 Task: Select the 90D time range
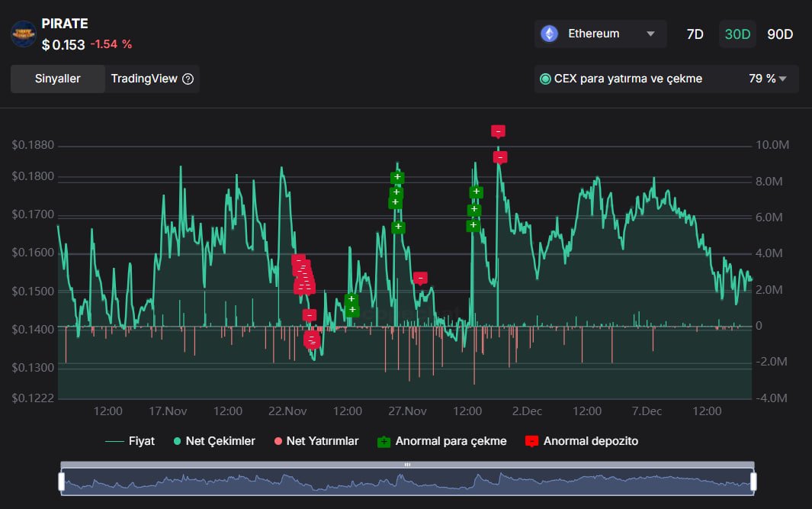780,34
